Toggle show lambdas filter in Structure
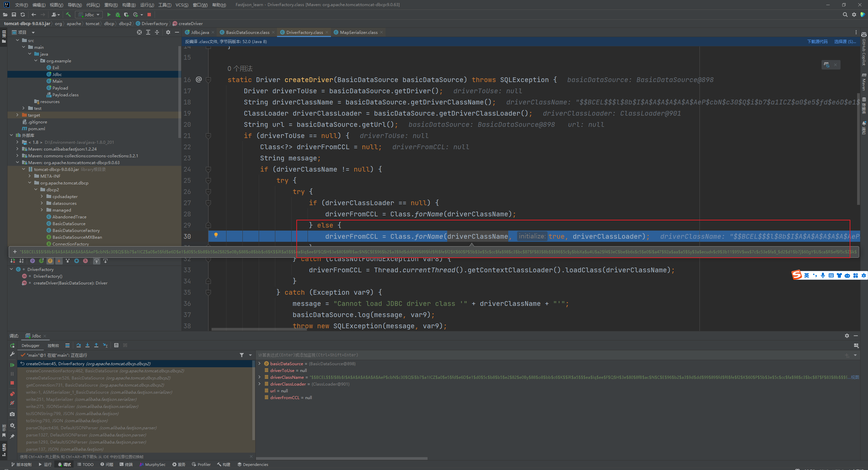The image size is (868, 470). tap(85, 261)
